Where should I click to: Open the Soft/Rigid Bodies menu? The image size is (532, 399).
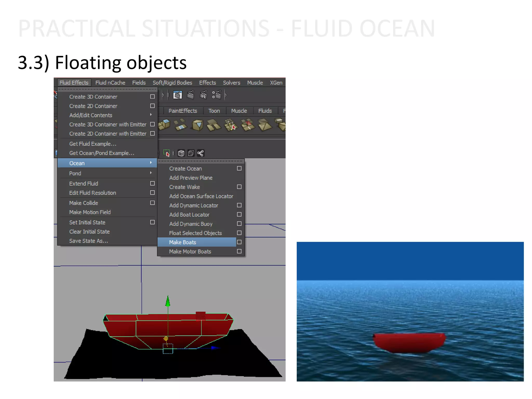pos(172,83)
